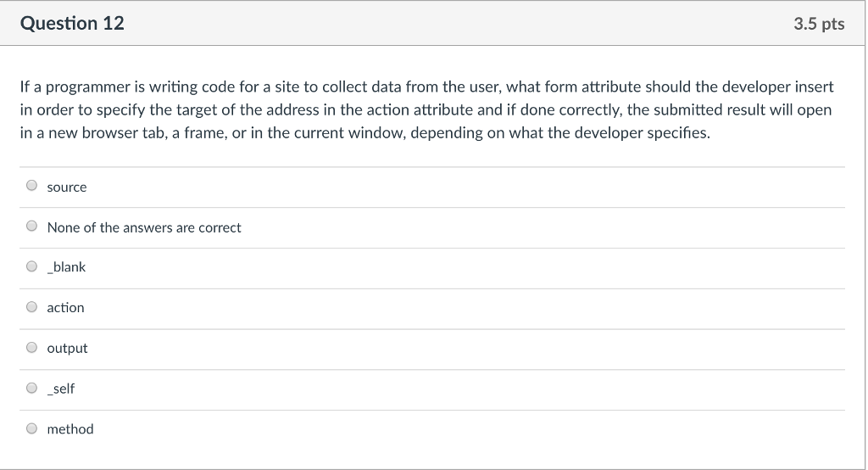The width and height of the screenshot is (868, 470).
Task: Click the 'source' answer label text
Action: coord(67,187)
